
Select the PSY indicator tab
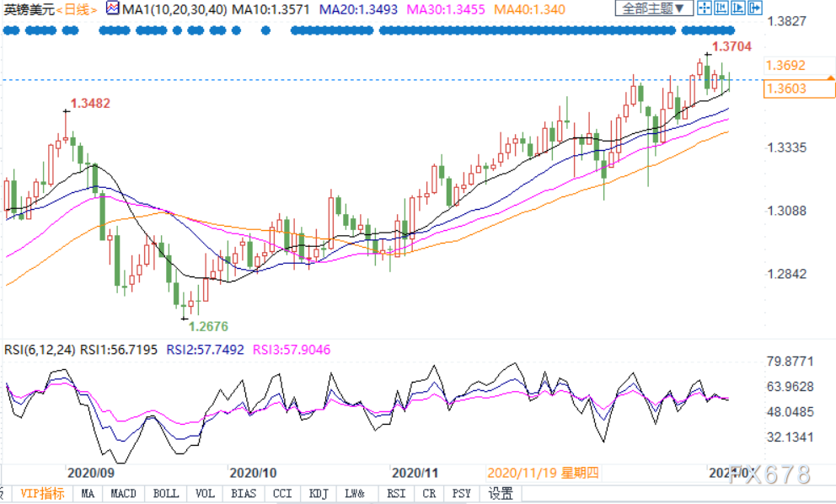(461, 494)
